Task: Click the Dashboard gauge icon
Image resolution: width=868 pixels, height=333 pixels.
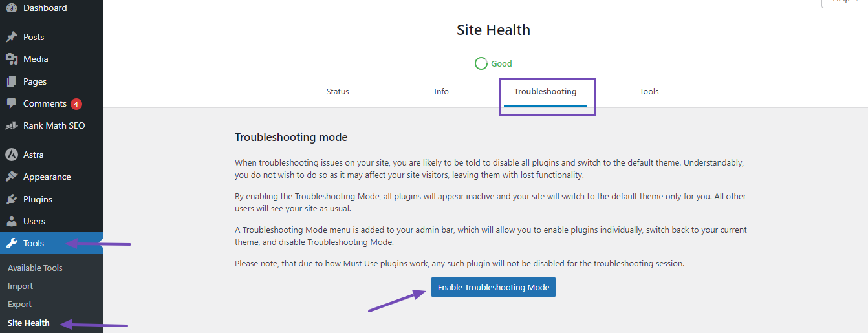Action: 12,8
